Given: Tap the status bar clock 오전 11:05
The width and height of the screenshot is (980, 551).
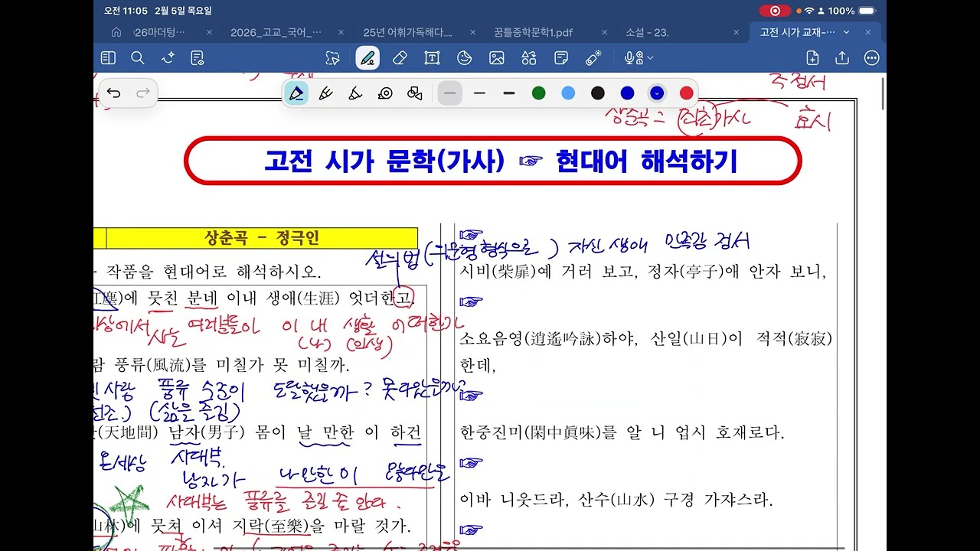Looking at the screenshot, I should tap(125, 11).
